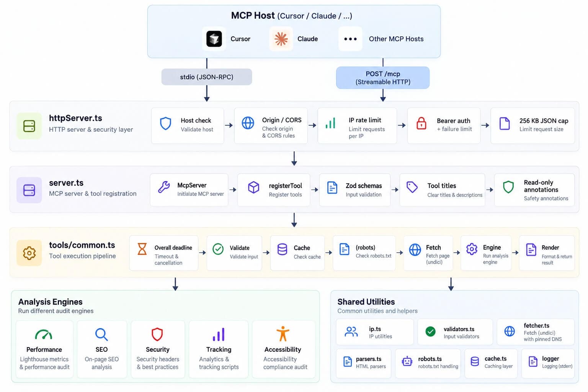Click the purple server.ts server icon
This screenshot has height=392, width=588.
click(29, 190)
